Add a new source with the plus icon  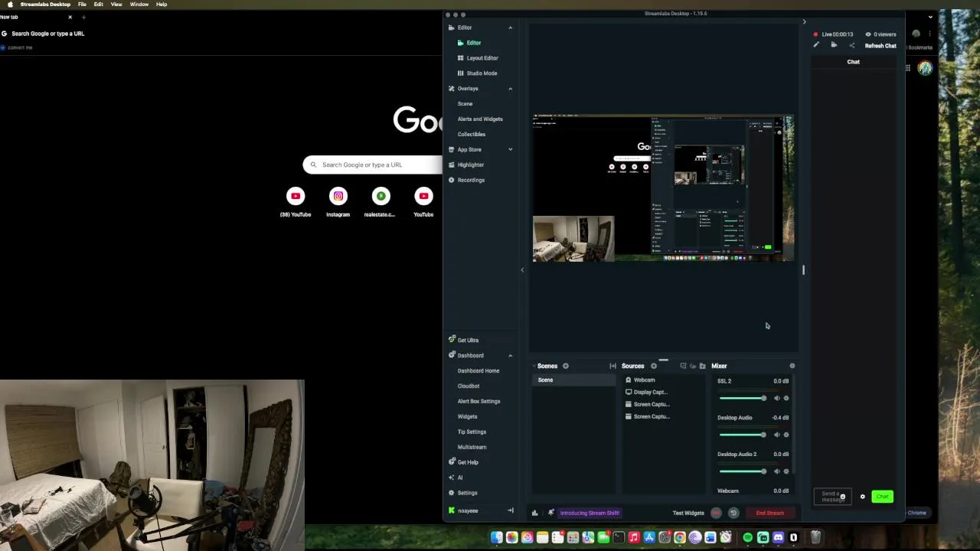(x=653, y=366)
